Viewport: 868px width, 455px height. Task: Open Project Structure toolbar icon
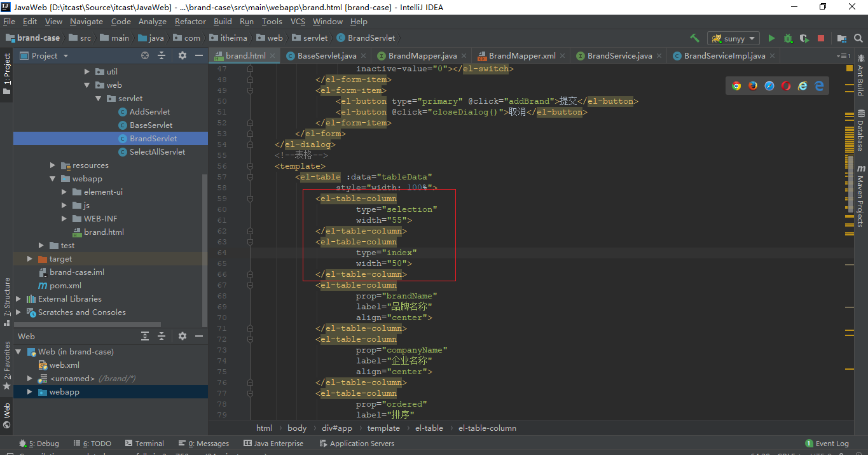coord(842,38)
